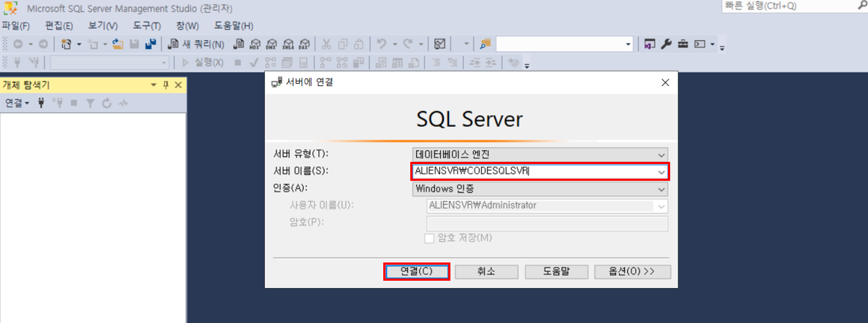Open an XMLA query
This screenshot has height=323, width=868.
288,44
